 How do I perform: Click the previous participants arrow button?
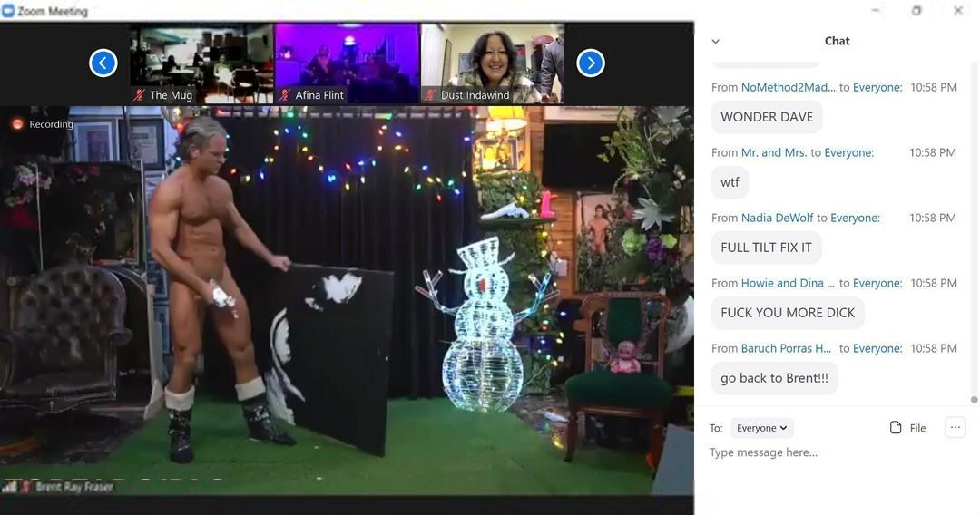[103, 63]
